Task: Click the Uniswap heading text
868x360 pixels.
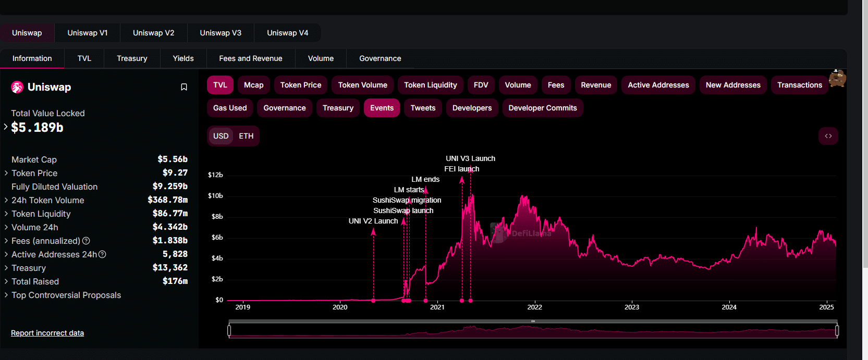Action: [x=49, y=87]
